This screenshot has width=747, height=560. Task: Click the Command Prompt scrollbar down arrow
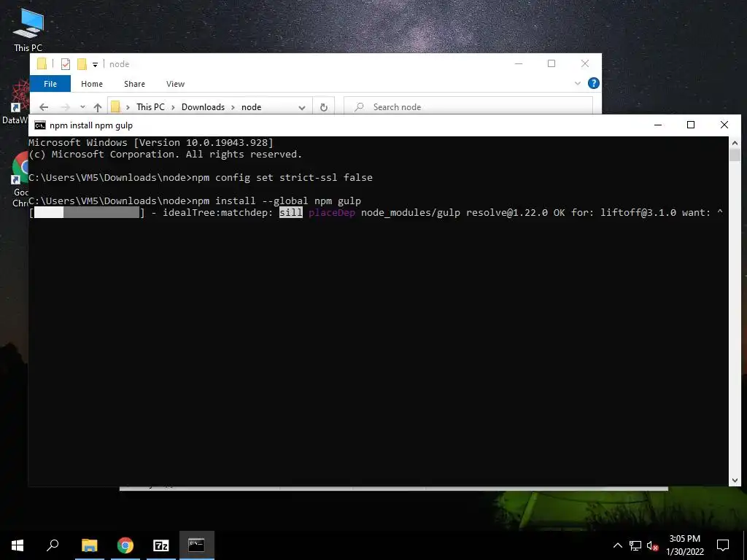735,481
